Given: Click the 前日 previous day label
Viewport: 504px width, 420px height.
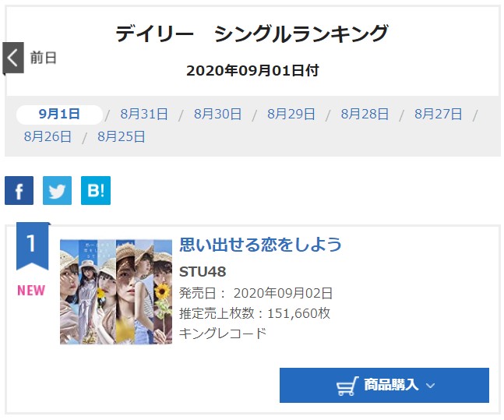Looking at the screenshot, I should 44,58.
